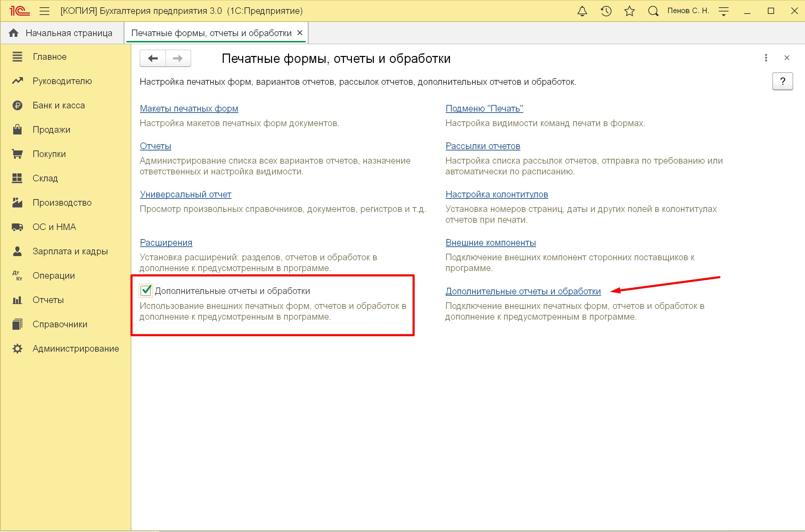The height and width of the screenshot is (532, 805).
Task: Click the Операции Дт/Кт icon
Action: tap(17, 276)
